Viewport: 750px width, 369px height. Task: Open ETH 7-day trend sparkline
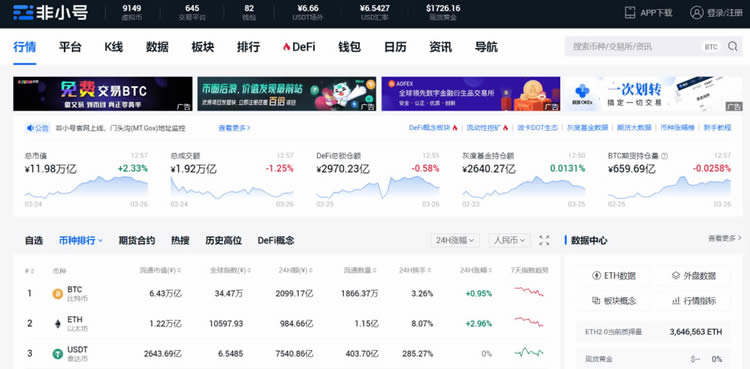[x=529, y=322]
